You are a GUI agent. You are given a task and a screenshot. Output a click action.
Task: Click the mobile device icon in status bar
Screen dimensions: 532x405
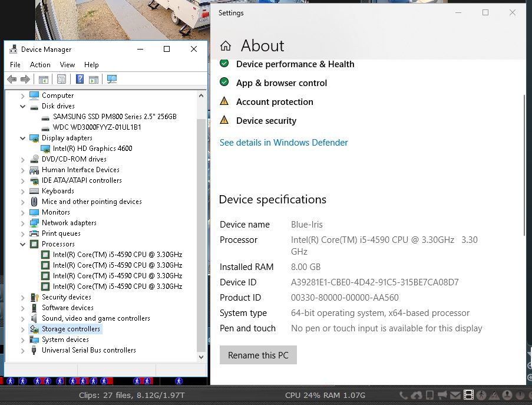tap(429, 395)
